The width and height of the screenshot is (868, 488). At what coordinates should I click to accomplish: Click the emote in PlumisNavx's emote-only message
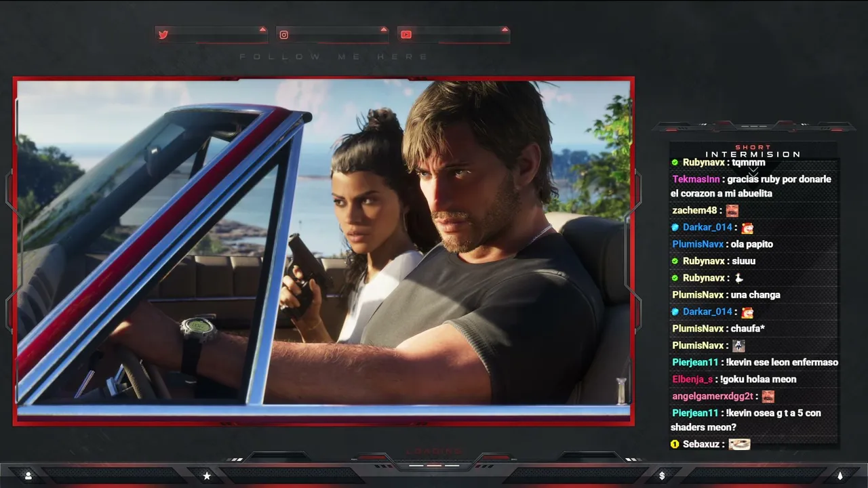pos(738,346)
